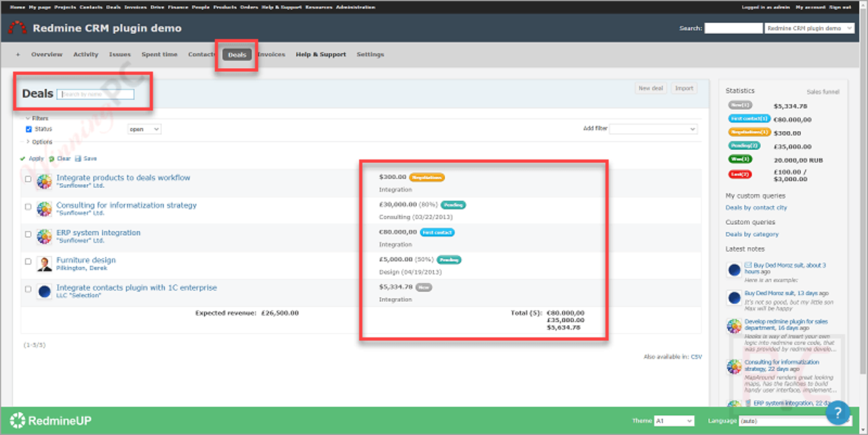Focus the top Search input field
This screenshot has width=868, height=435.
coord(733,28)
